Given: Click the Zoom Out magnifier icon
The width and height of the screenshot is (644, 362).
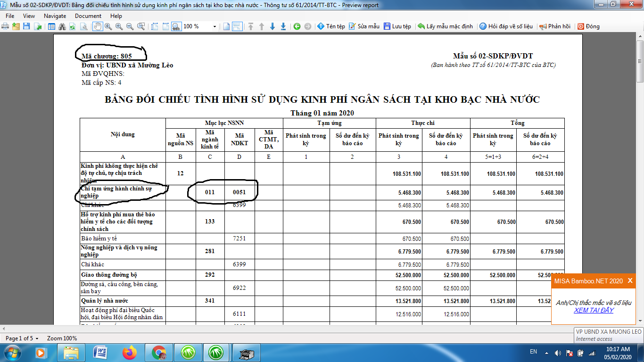Looking at the screenshot, I should pyautogui.click(x=130, y=27).
